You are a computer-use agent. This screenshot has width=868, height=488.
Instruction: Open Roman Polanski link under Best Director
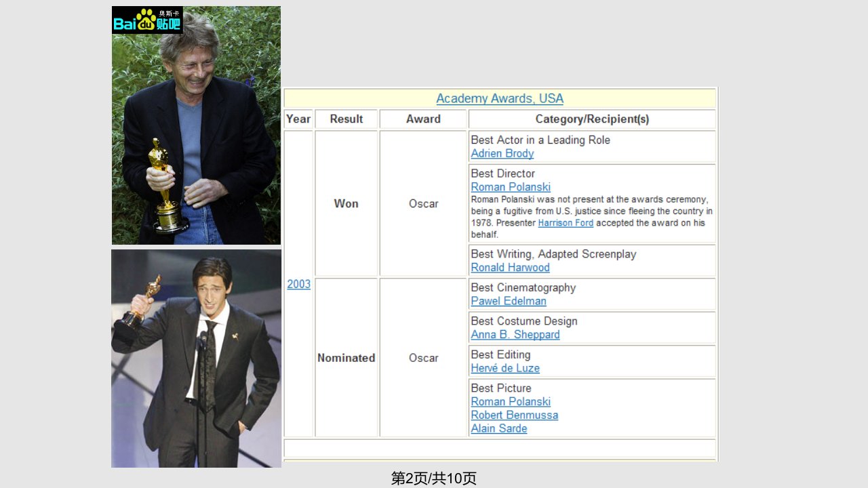pos(511,186)
